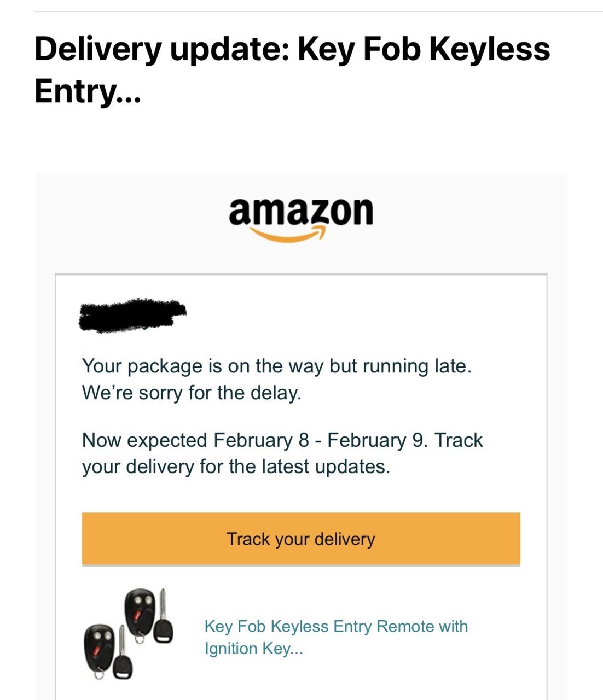Click the 'We're sorry for the delay' sentence

tap(192, 393)
